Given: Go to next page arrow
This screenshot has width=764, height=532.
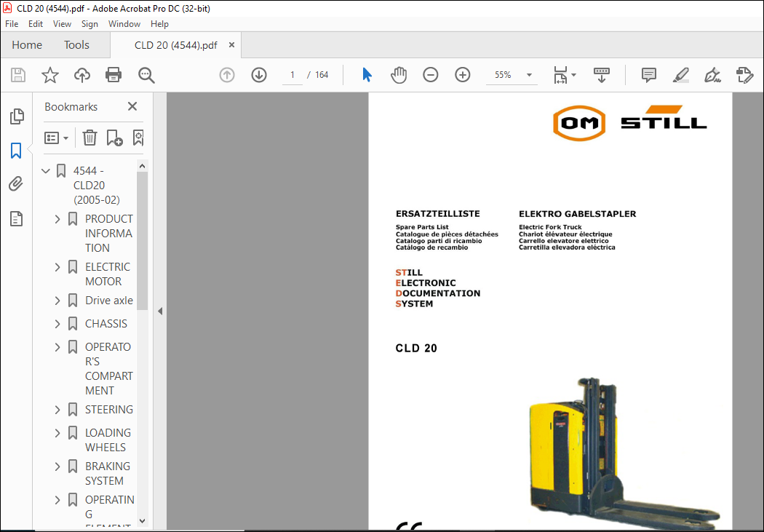Looking at the screenshot, I should [259, 75].
